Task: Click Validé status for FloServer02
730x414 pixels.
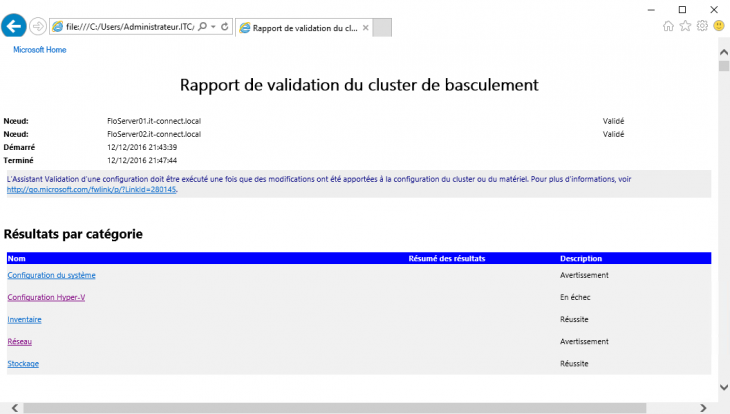Action: [x=613, y=134]
